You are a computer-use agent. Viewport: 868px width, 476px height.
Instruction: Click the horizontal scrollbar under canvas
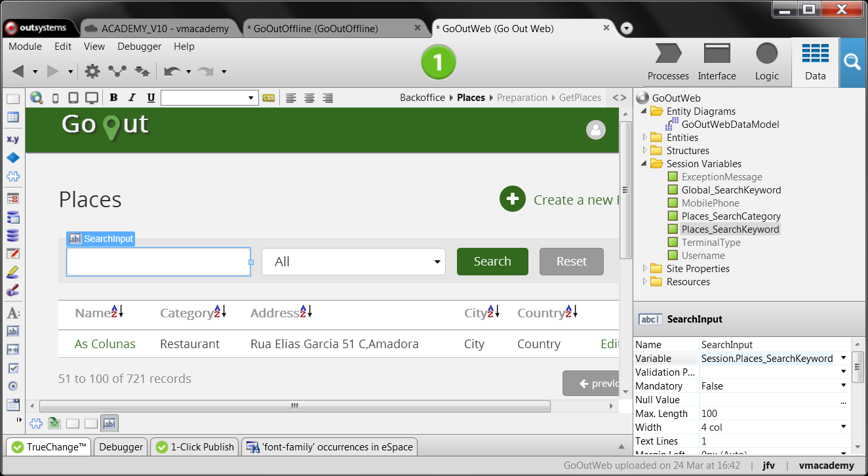coord(294,406)
